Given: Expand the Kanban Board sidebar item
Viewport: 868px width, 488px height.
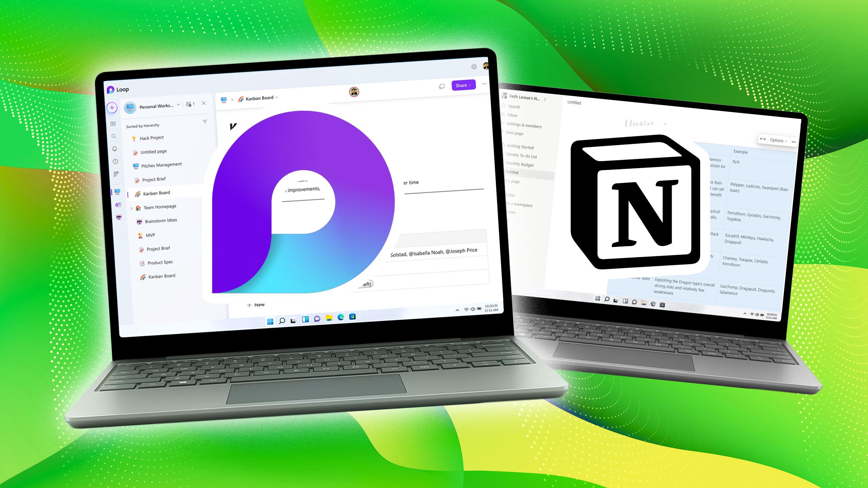Looking at the screenshot, I should (130, 192).
